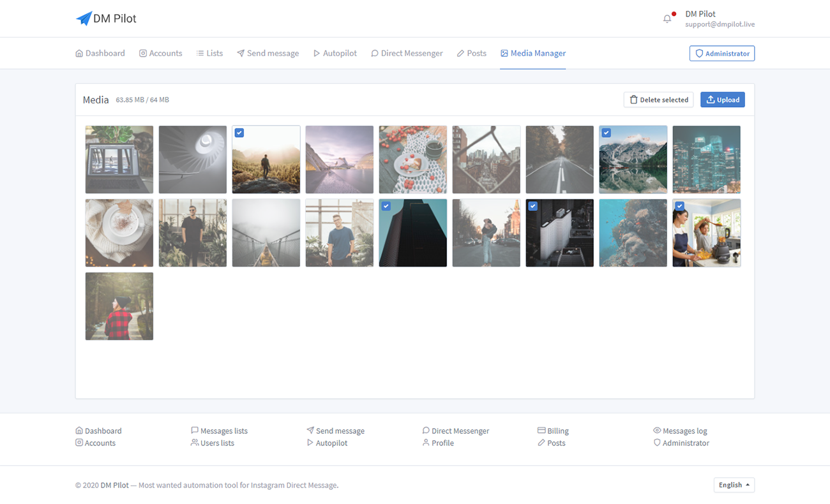Click the chat bubble icon beside Direct Messenger
The height and width of the screenshot is (504, 830).
click(375, 54)
